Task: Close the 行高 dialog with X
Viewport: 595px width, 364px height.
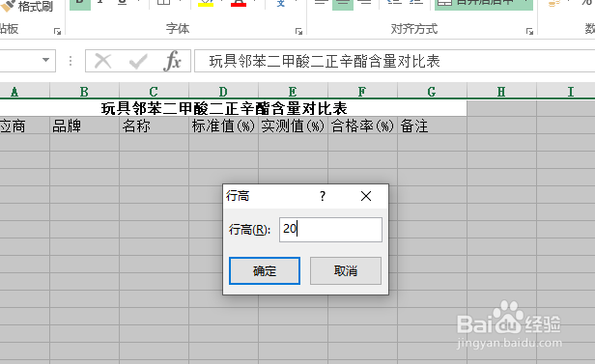Action: coord(366,196)
